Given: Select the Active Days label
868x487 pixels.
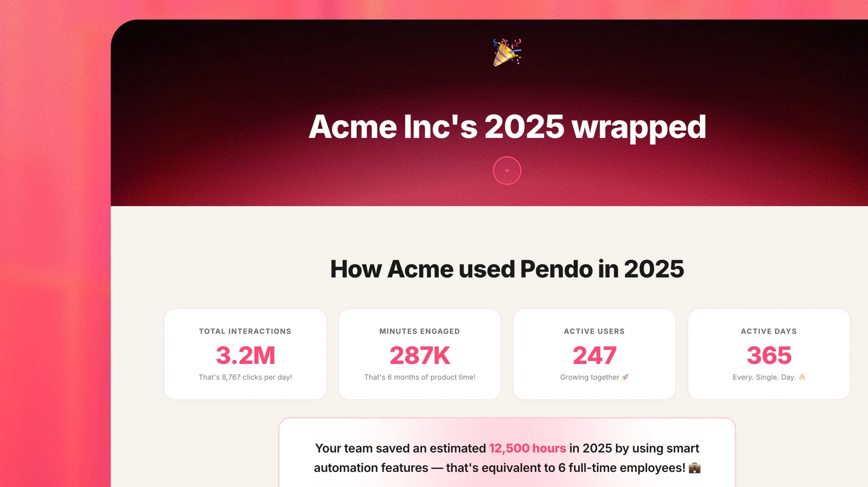Looking at the screenshot, I should click(x=769, y=331).
